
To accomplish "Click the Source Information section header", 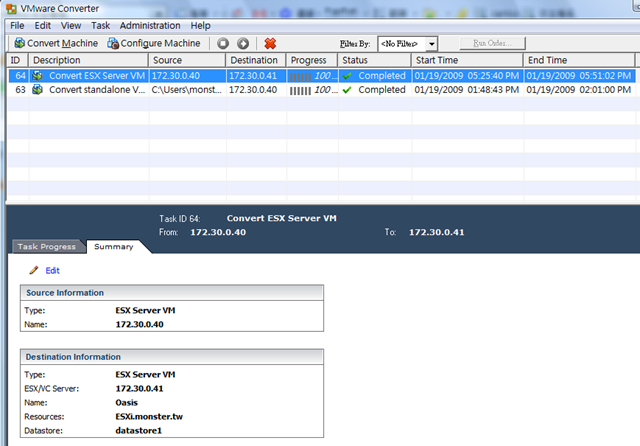I will pyautogui.click(x=172, y=293).
